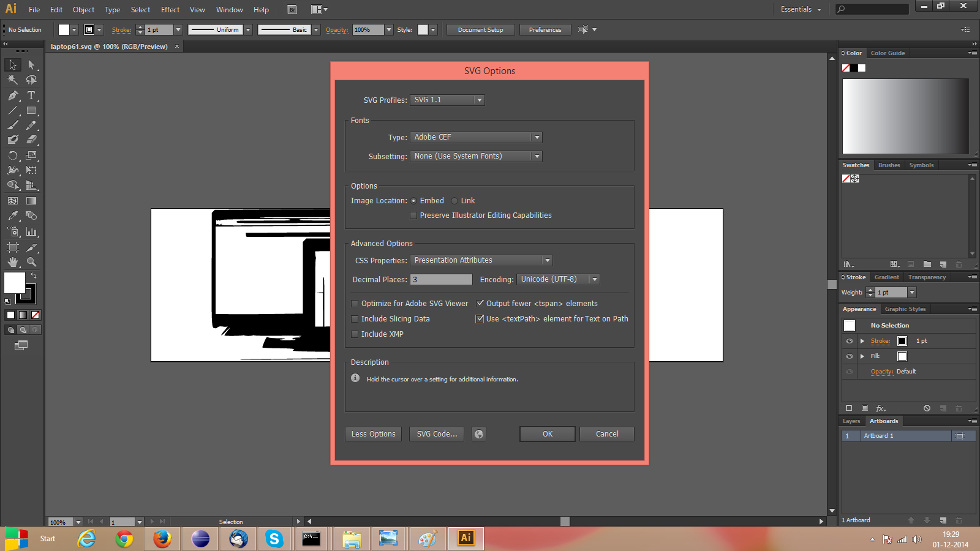Select the Symbol Sprayer tool
Screen dimensions: 980x551
coord(13,232)
